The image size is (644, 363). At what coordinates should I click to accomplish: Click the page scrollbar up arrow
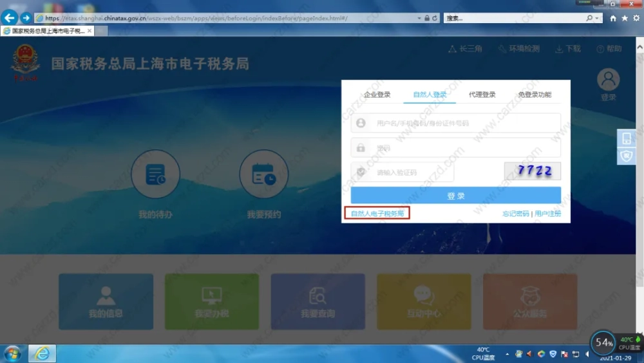640,47
